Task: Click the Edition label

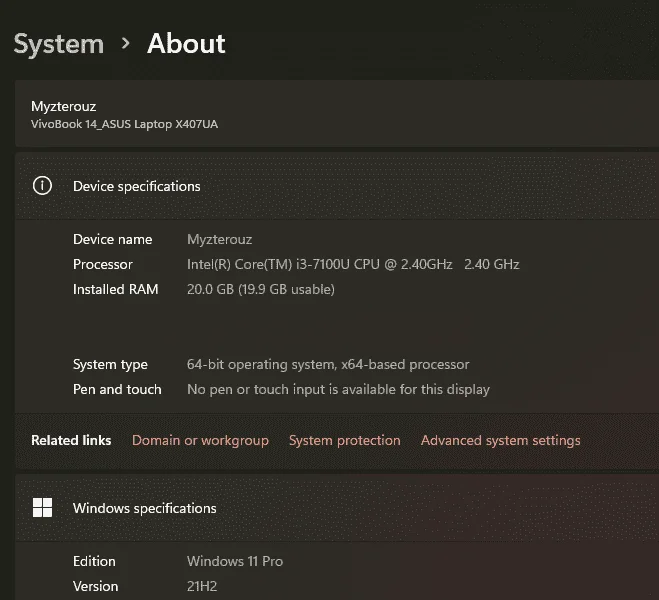Action: pos(94,561)
